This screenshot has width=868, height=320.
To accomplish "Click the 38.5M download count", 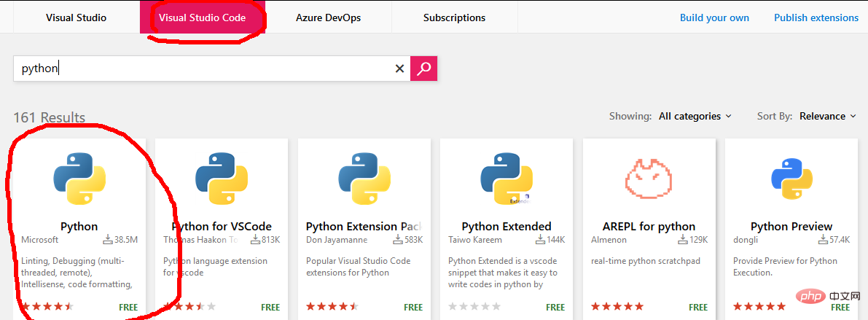I will point(120,240).
